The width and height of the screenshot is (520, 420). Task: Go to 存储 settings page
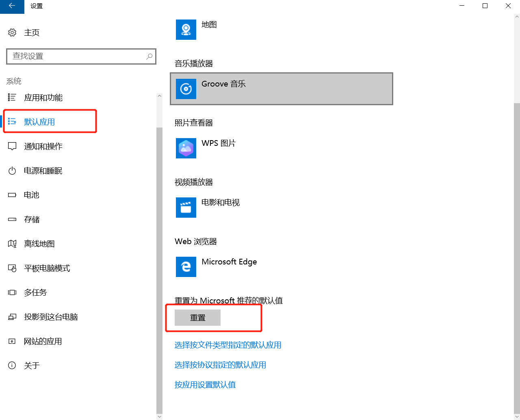[x=32, y=219]
